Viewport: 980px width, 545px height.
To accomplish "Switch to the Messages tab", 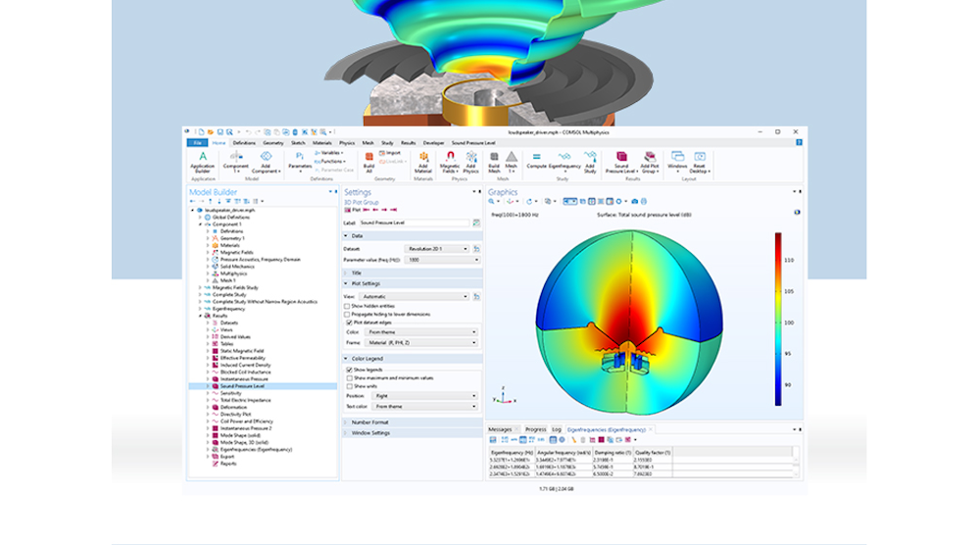I will click(x=500, y=429).
